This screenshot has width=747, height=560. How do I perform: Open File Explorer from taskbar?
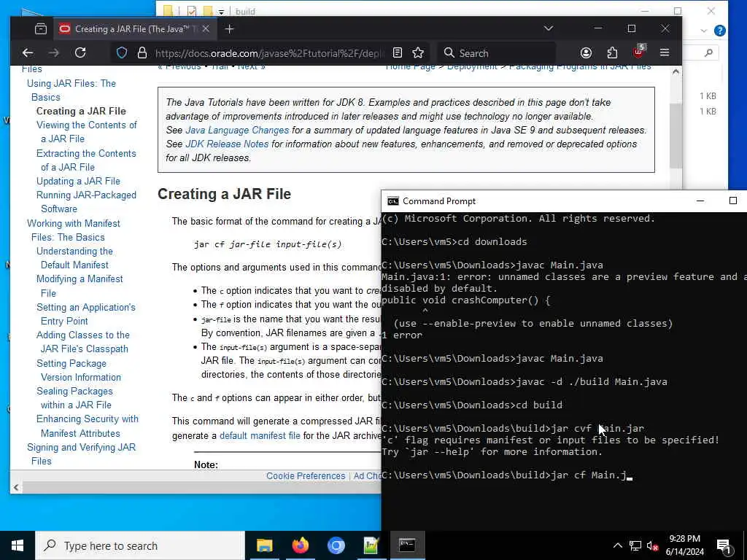click(264, 545)
